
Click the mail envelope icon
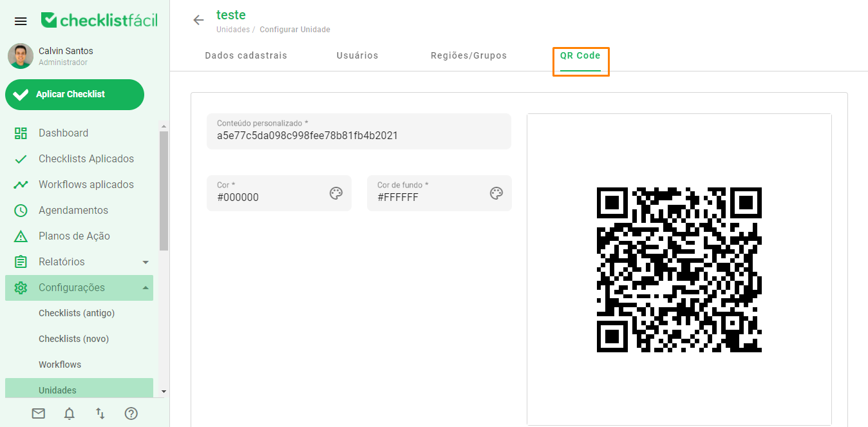39,413
